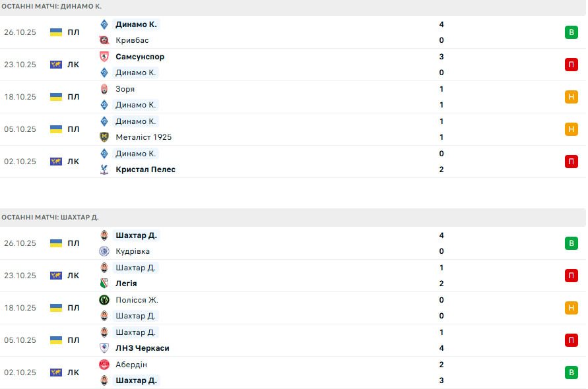Viewport: 588px width, 389px height.
Task: Click the loss badge for Шахтар Д. vs Легія
Action: pyautogui.click(x=571, y=276)
